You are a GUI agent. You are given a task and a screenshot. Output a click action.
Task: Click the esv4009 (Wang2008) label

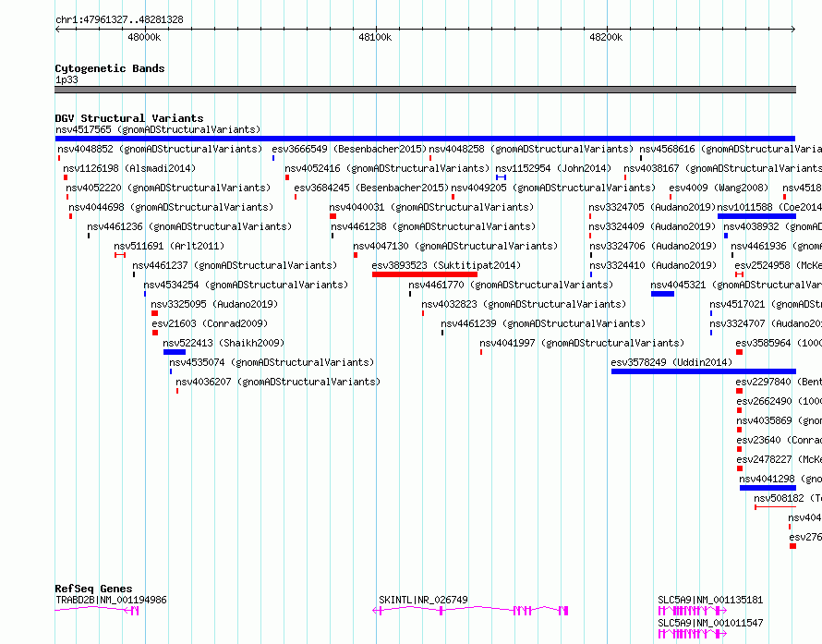pyautogui.click(x=719, y=188)
